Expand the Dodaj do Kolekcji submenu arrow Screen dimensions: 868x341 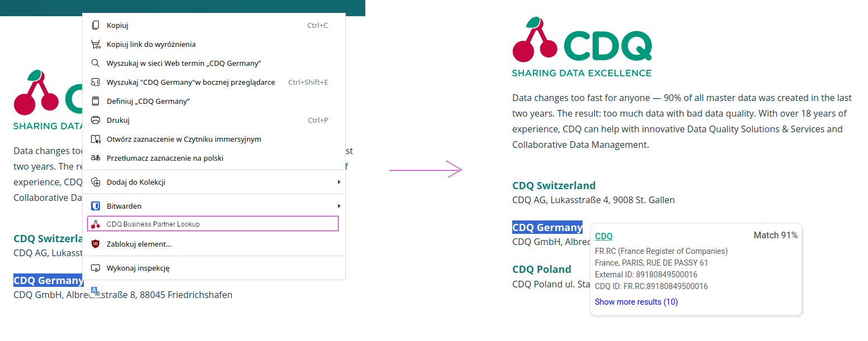pyautogui.click(x=339, y=182)
